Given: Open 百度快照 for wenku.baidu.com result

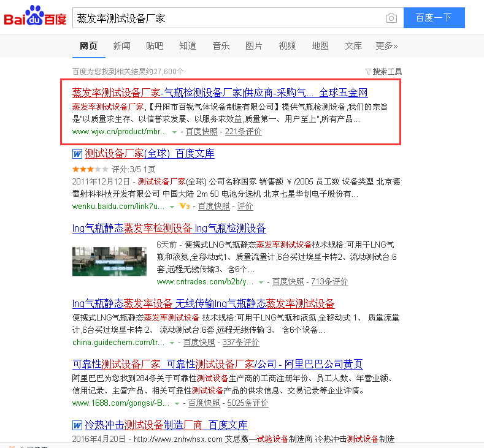Looking at the screenshot, I should click(x=214, y=207).
